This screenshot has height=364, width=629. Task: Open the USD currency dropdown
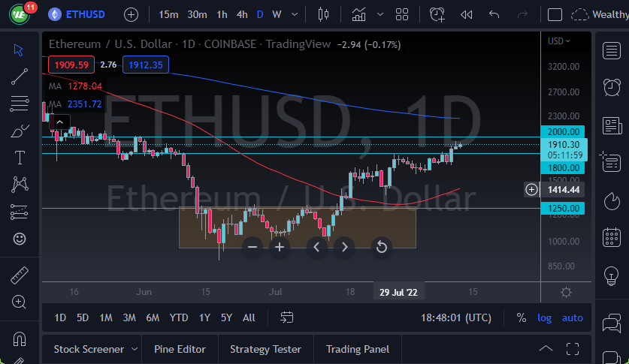coord(558,41)
